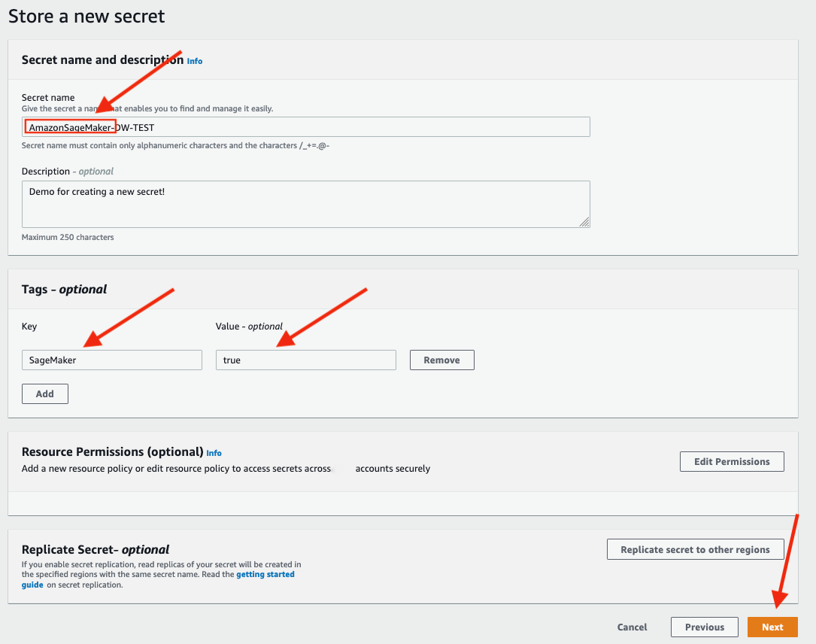Screen dimensions: 816x644
Task: Click the tag Value field containing true
Action: click(x=305, y=360)
